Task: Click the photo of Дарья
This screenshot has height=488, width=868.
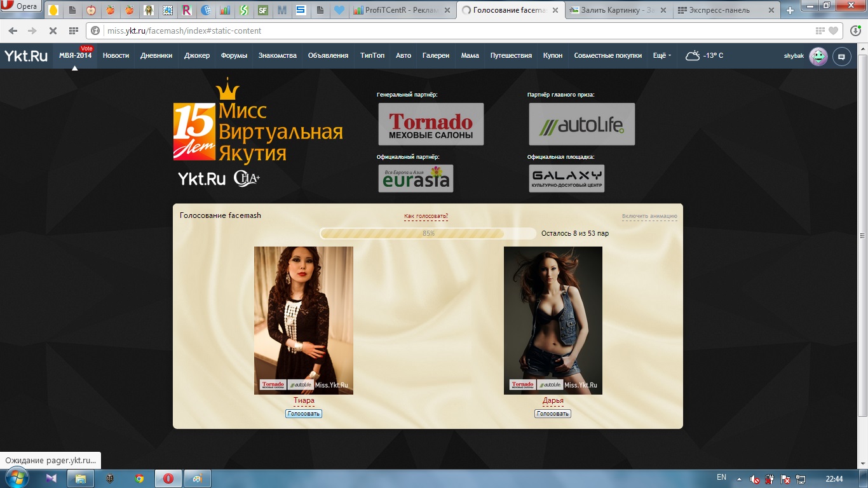Action: [553, 320]
